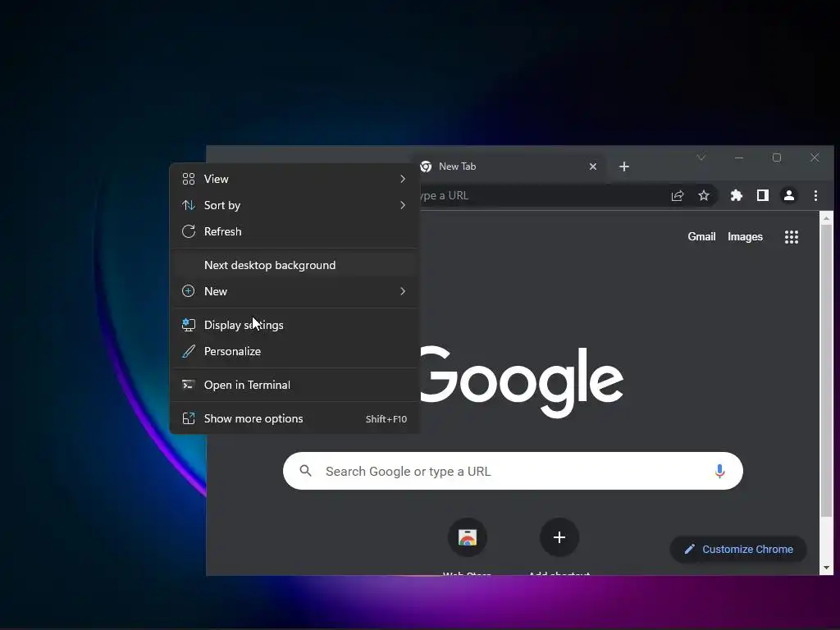The width and height of the screenshot is (840, 630).
Task: Expand the chevron arrow beside Sort by
Action: [x=403, y=205]
